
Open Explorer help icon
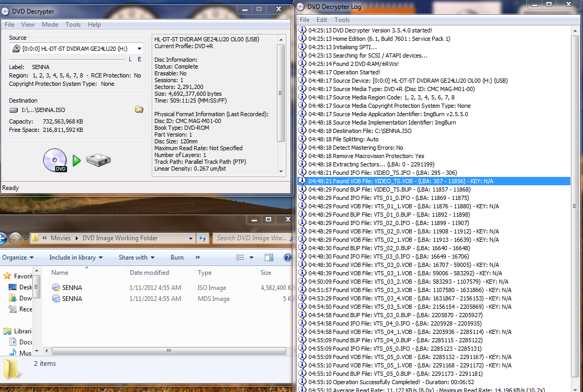(x=287, y=257)
